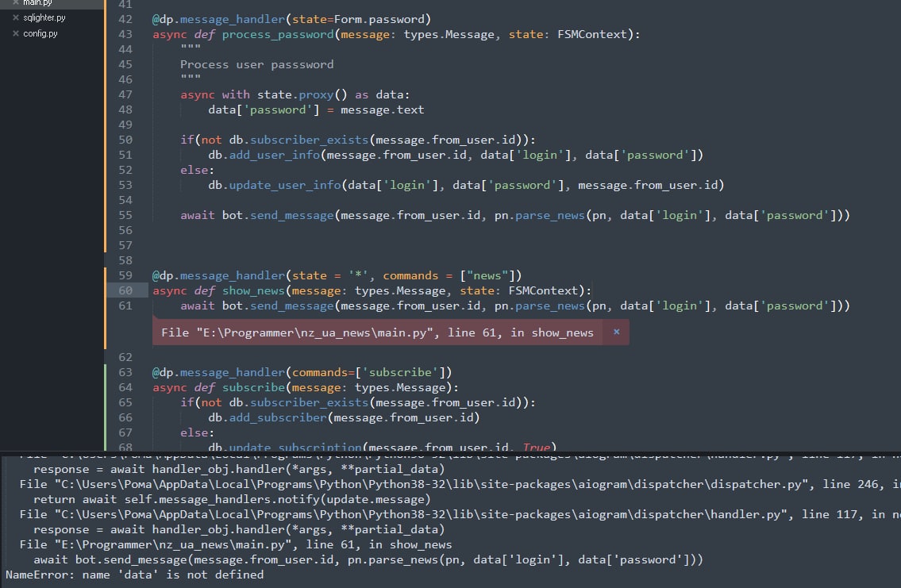
Task: Close the config.py file with its x icon
Action: (x=16, y=33)
